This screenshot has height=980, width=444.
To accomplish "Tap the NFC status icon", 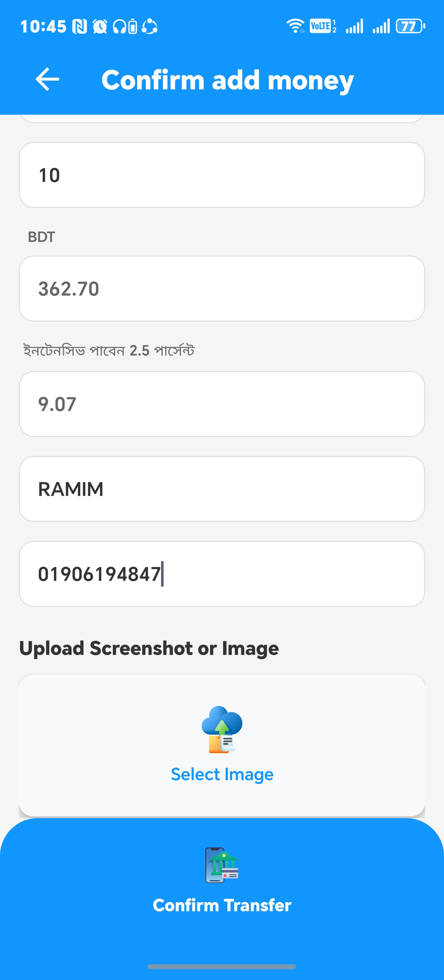I will coord(80,26).
